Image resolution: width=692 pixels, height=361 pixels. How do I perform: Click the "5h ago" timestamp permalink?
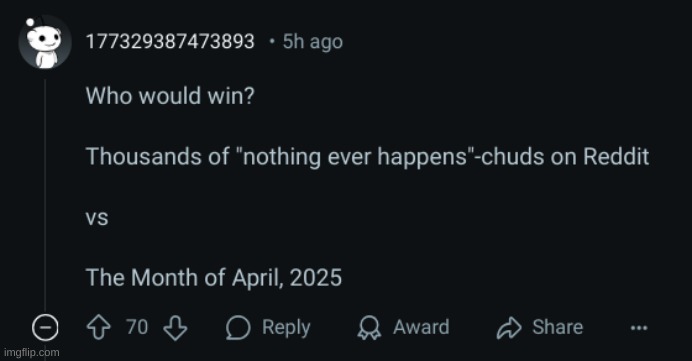(312, 42)
